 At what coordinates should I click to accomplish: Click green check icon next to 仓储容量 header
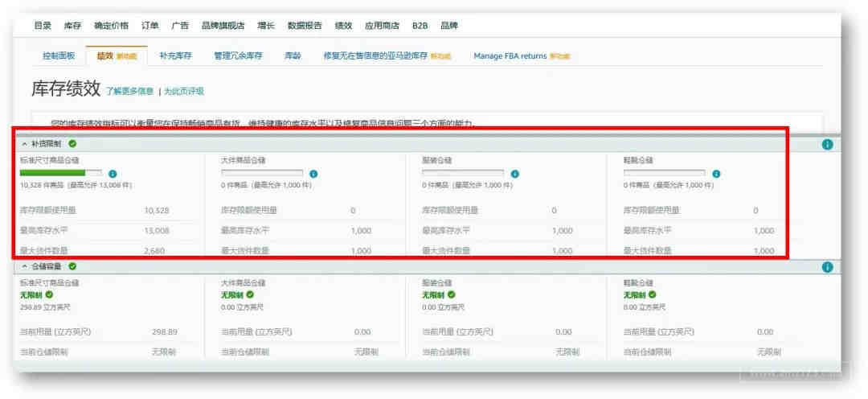coord(72,266)
